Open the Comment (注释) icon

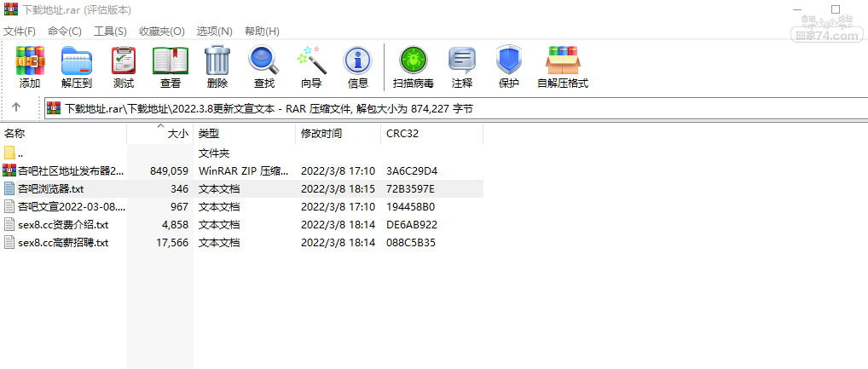[461, 61]
